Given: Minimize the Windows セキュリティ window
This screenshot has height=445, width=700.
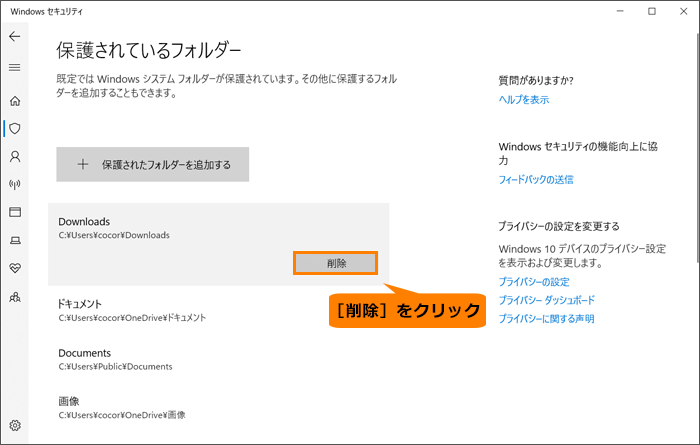Looking at the screenshot, I should tap(620, 11).
